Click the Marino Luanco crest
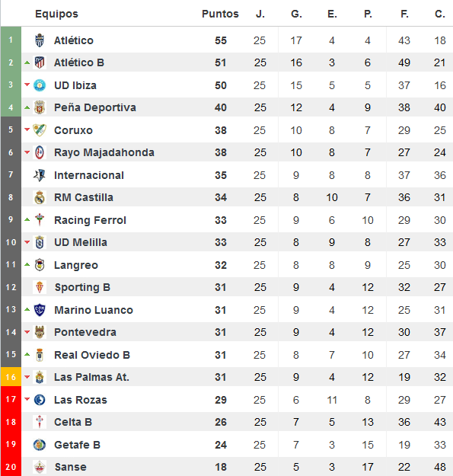Screen dimensions: 453x476 (x=40, y=310)
